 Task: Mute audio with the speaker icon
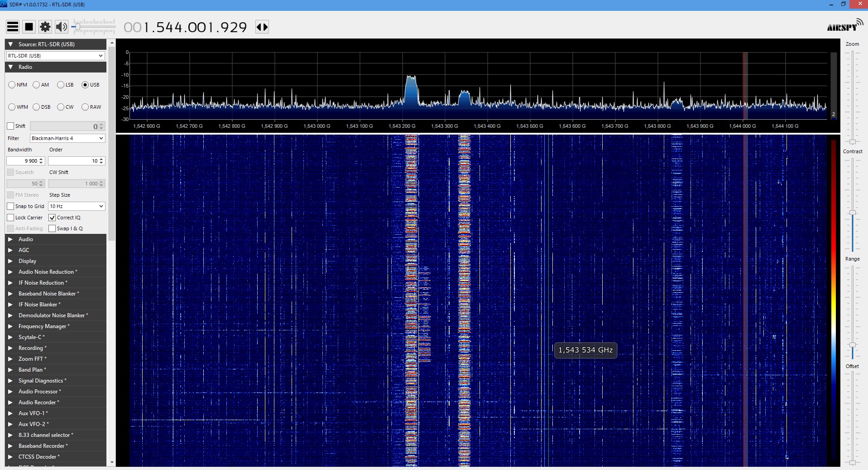coord(62,27)
